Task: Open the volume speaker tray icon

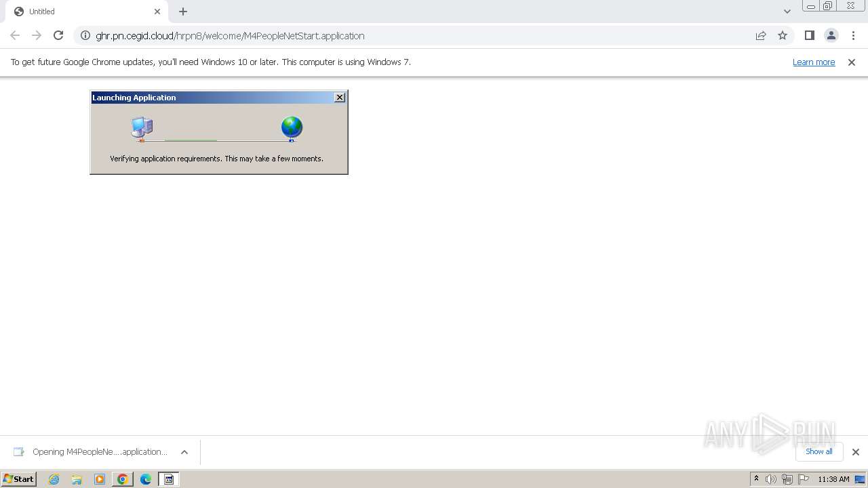Action: pyautogui.click(x=771, y=479)
